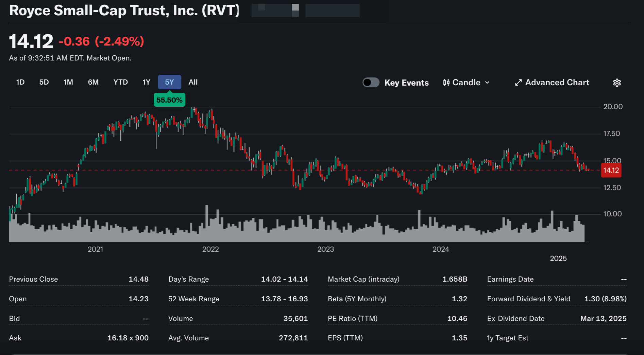Choose the YTD time range
Viewport: 644px width, 355px height.
[121, 82]
